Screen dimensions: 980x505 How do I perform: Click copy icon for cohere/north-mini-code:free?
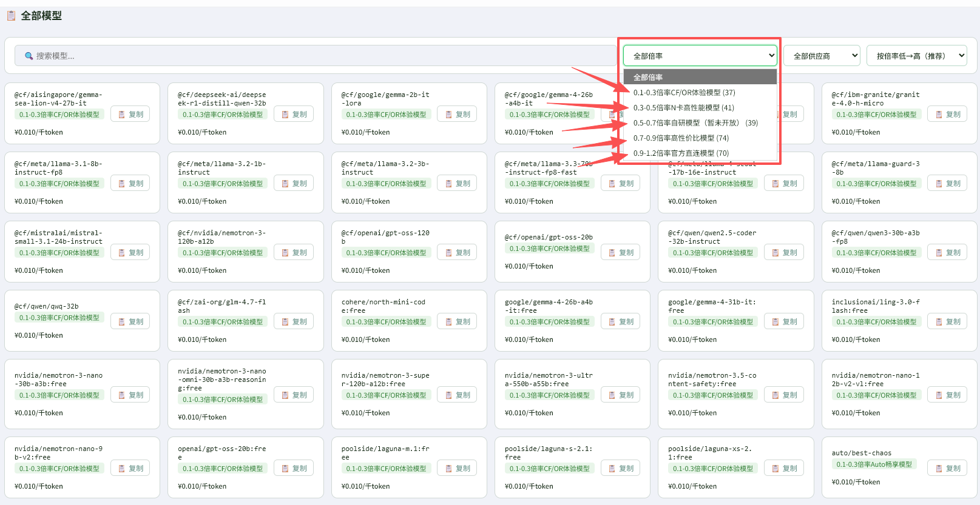click(449, 322)
